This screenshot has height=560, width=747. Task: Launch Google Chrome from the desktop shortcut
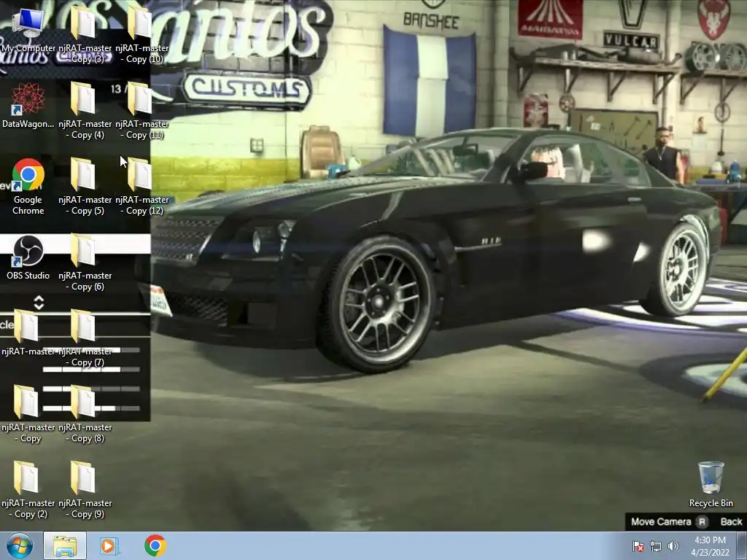pyautogui.click(x=28, y=187)
